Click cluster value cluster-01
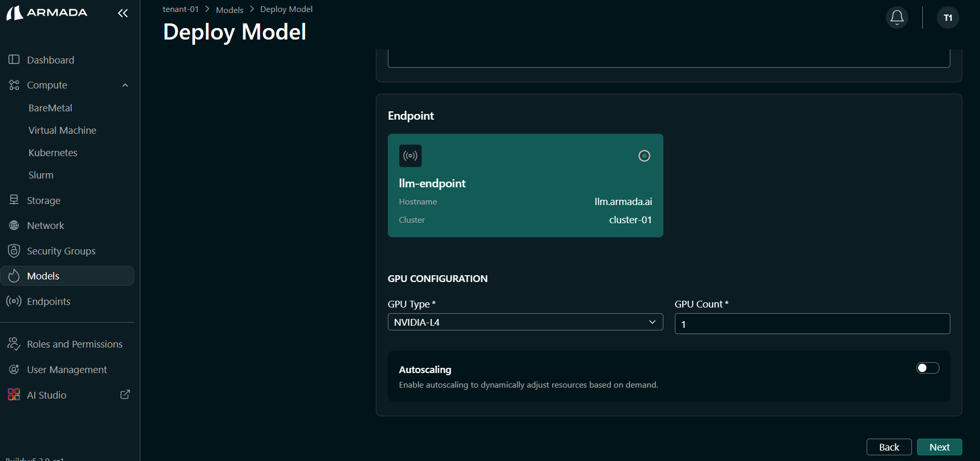This screenshot has height=461, width=980. [x=630, y=220]
